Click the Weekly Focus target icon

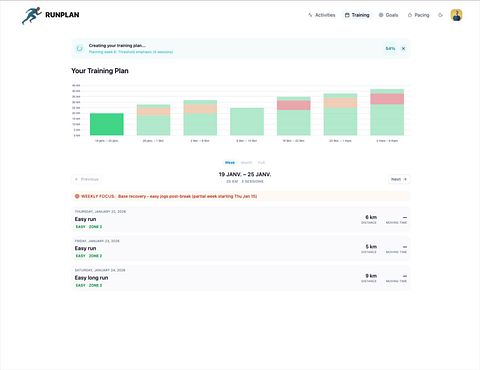(77, 196)
